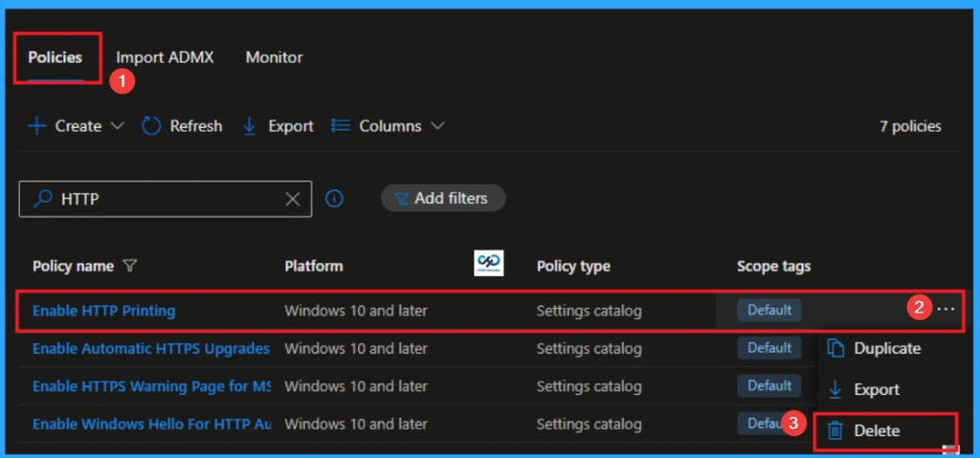This screenshot has height=458, width=980.
Task: Click Settings catalog in HTTP Printing row
Action: 589,311
